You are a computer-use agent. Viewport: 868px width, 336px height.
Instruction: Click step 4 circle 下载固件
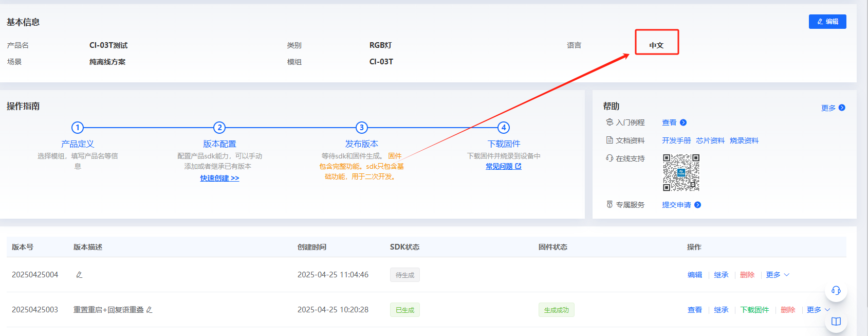click(x=504, y=128)
